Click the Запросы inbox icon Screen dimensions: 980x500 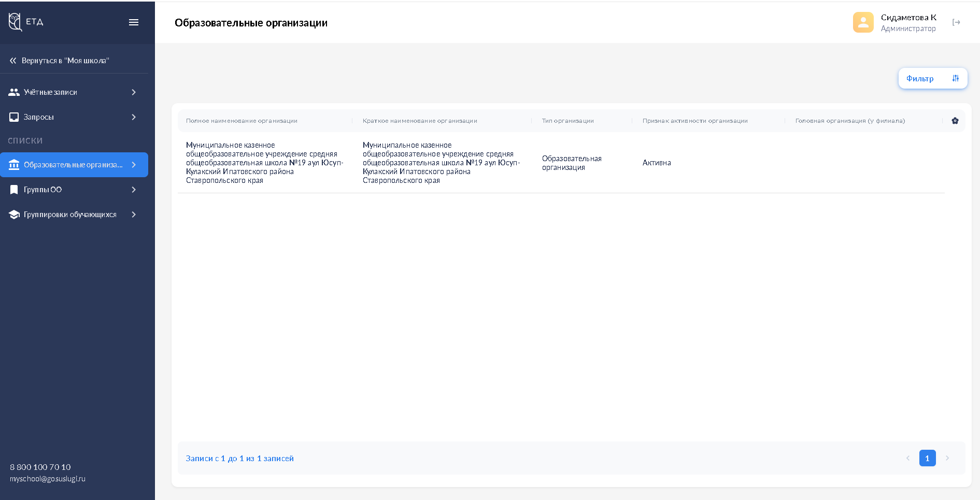pyautogui.click(x=14, y=117)
